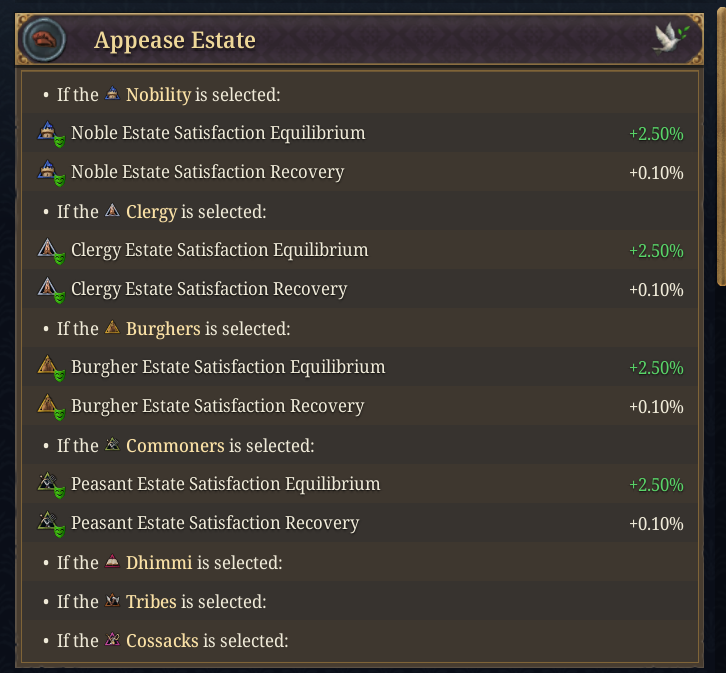
Task: Click the Noble Equilibrium +2.50% value
Action: point(656,134)
